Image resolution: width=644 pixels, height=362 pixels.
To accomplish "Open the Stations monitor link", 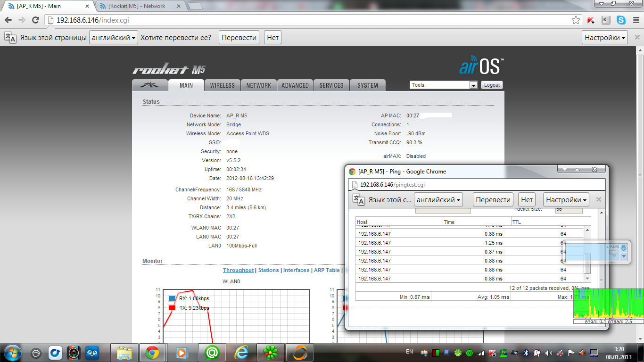I will (x=268, y=270).
